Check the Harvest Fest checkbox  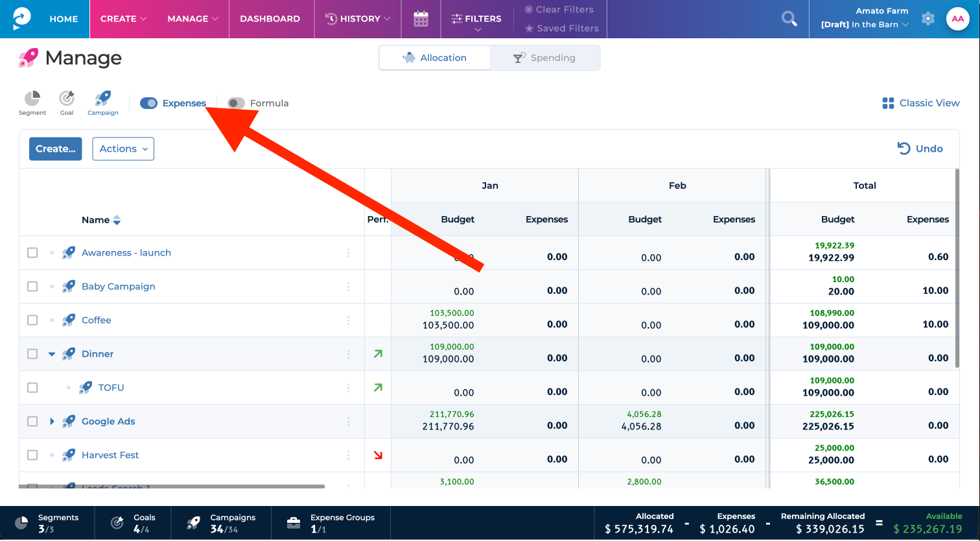[32, 455]
